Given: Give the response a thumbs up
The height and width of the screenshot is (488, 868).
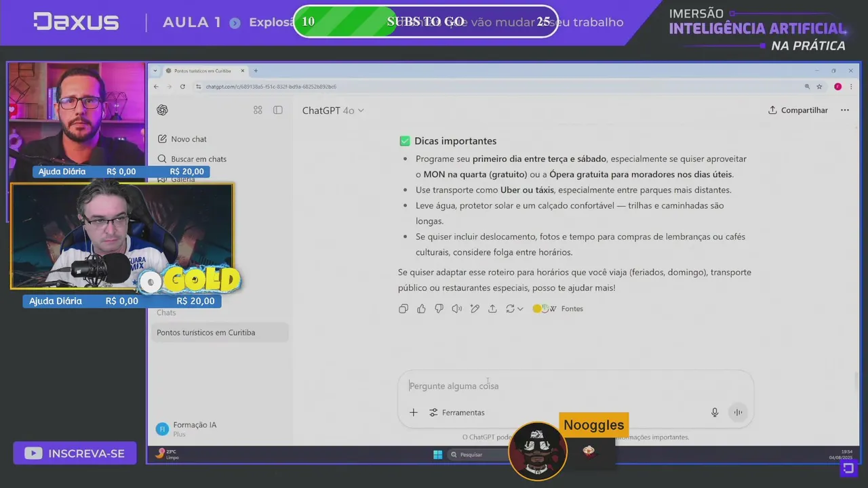Looking at the screenshot, I should (421, 309).
